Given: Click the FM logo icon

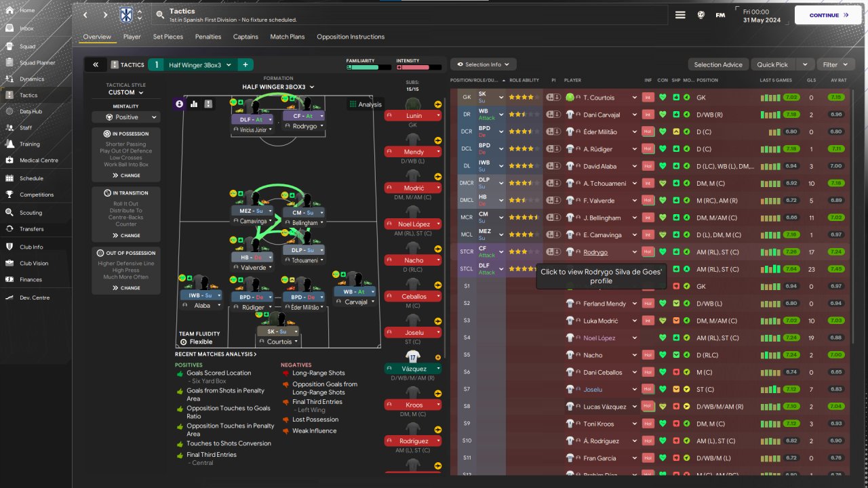Looking at the screenshot, I should 720,15.
